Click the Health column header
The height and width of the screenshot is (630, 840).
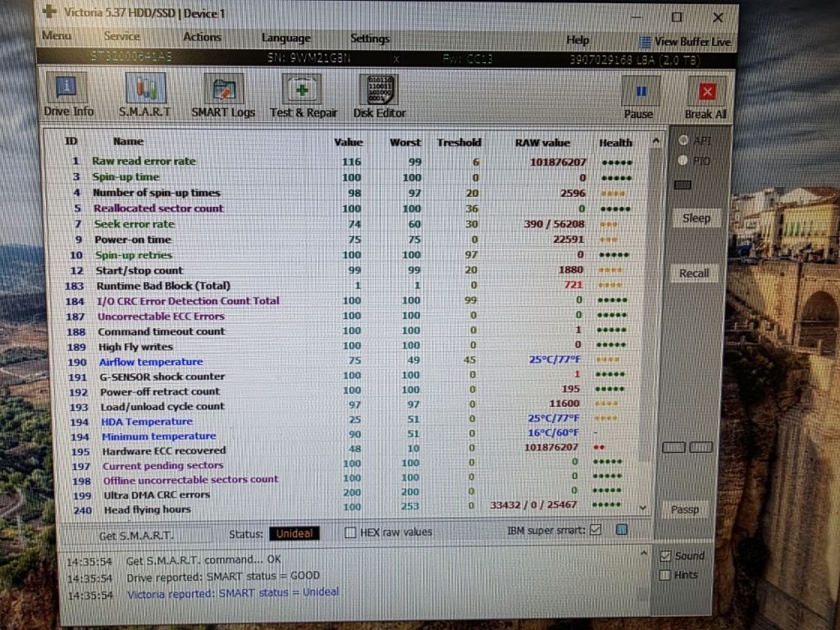(x=615, y=143)
